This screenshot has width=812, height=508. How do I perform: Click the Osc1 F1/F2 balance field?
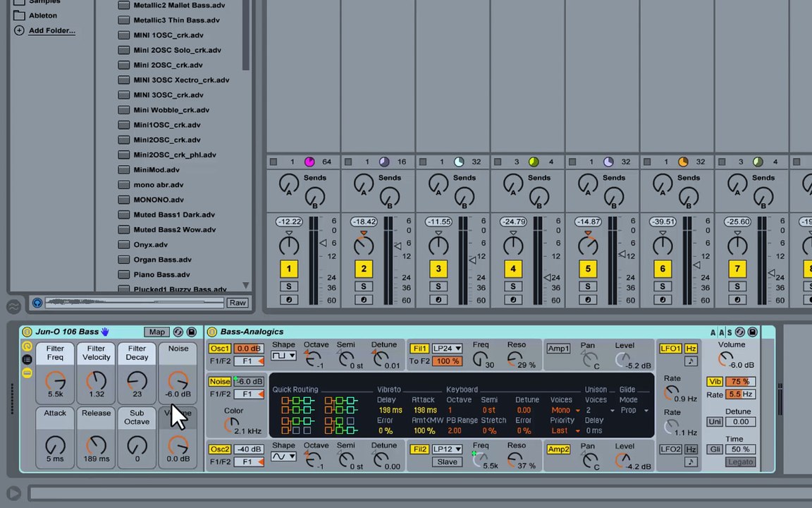pos(249,361)
